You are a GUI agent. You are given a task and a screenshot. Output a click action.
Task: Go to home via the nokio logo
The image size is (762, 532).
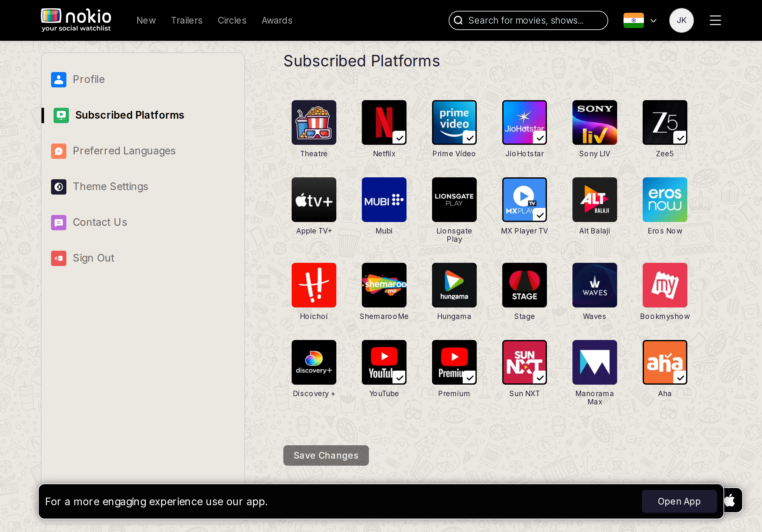coord(76,20)
